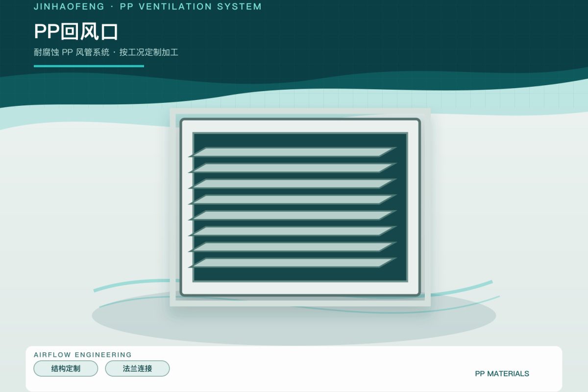588x392 pixels.
Task: Select the PP回风口 title text
Action: (76, 32)
